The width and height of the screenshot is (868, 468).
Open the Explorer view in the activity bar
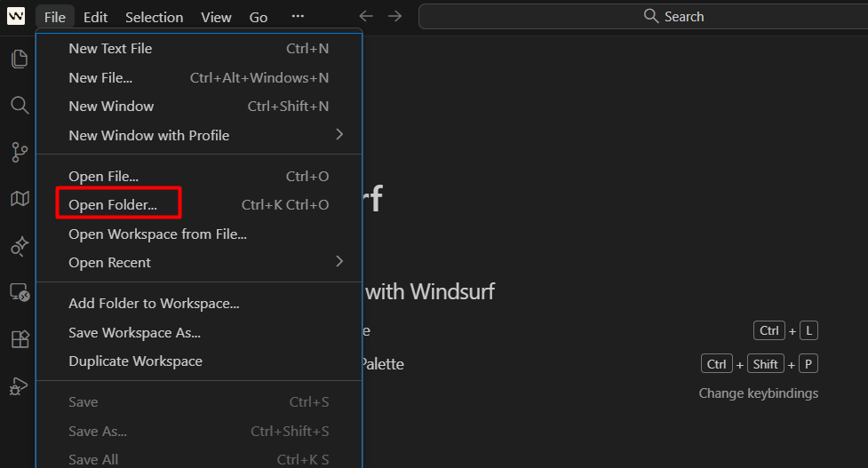coord(19,59)
